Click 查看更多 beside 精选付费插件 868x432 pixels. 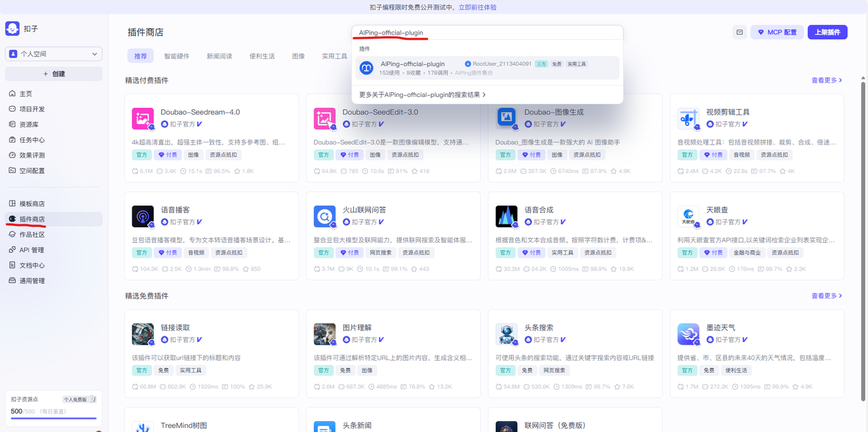click(x=827, y=80)
